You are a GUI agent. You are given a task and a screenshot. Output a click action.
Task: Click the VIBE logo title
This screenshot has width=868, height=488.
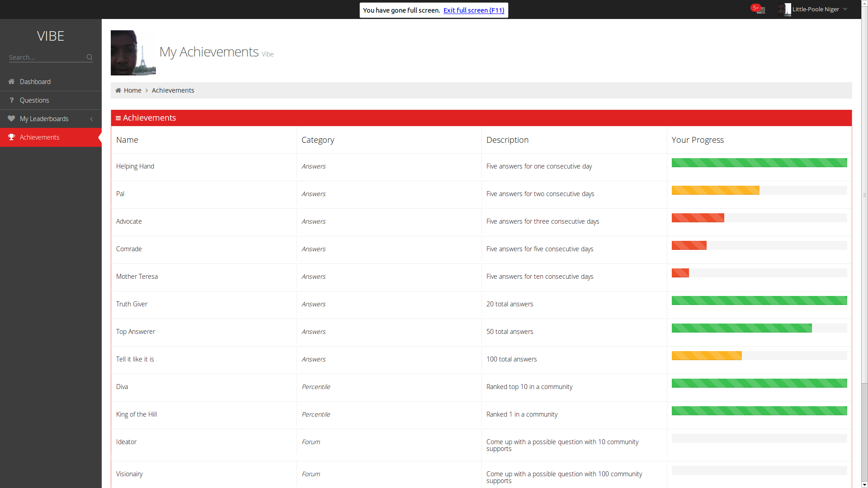coord(51,36)
